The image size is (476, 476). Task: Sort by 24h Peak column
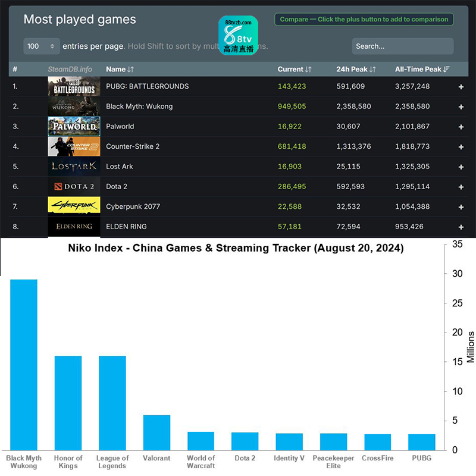356,69
